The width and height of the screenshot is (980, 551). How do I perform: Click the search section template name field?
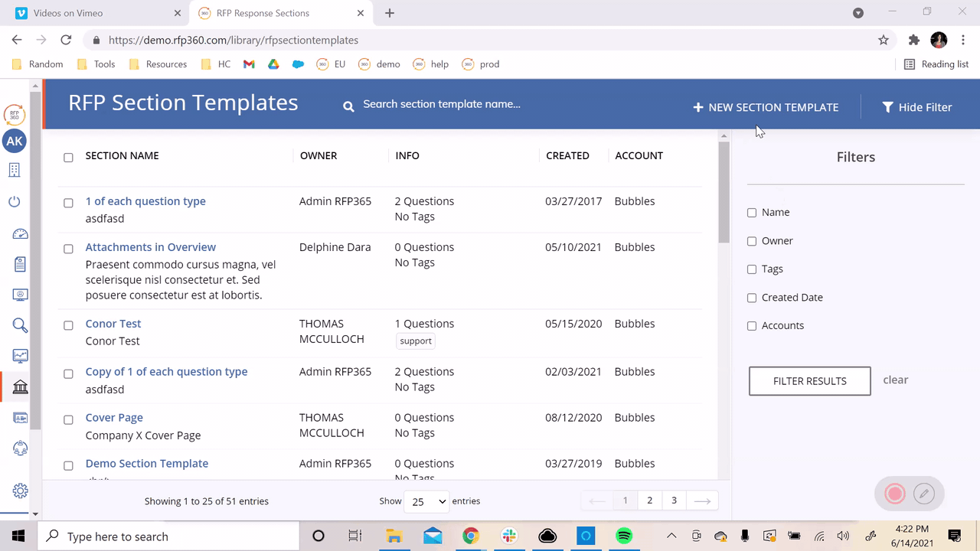442,104
